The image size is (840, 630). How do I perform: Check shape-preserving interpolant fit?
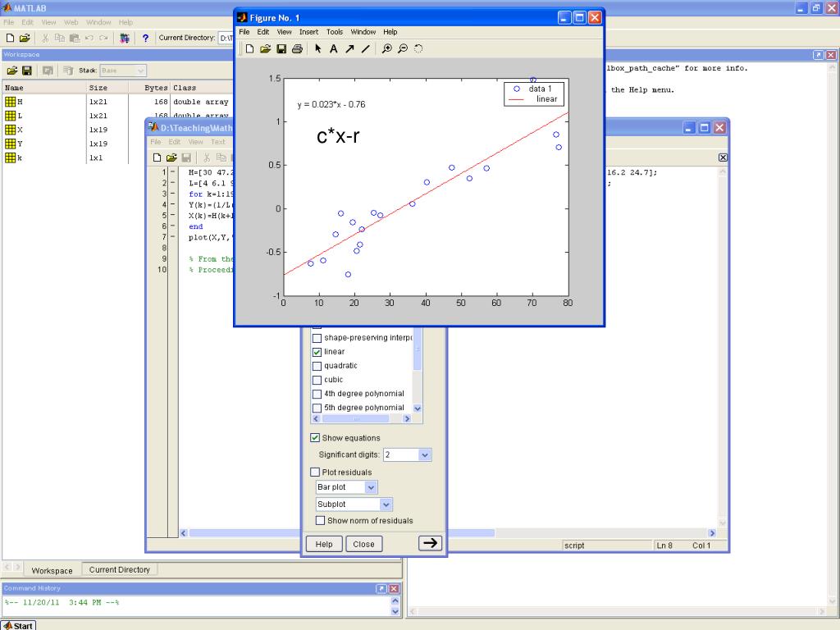[x=317, y=338]
